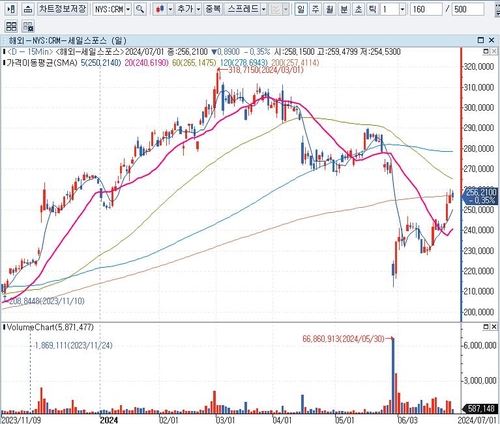Click the magenta 20(240.6190) SMA legend
500x424 pixels.
point(146,63)
